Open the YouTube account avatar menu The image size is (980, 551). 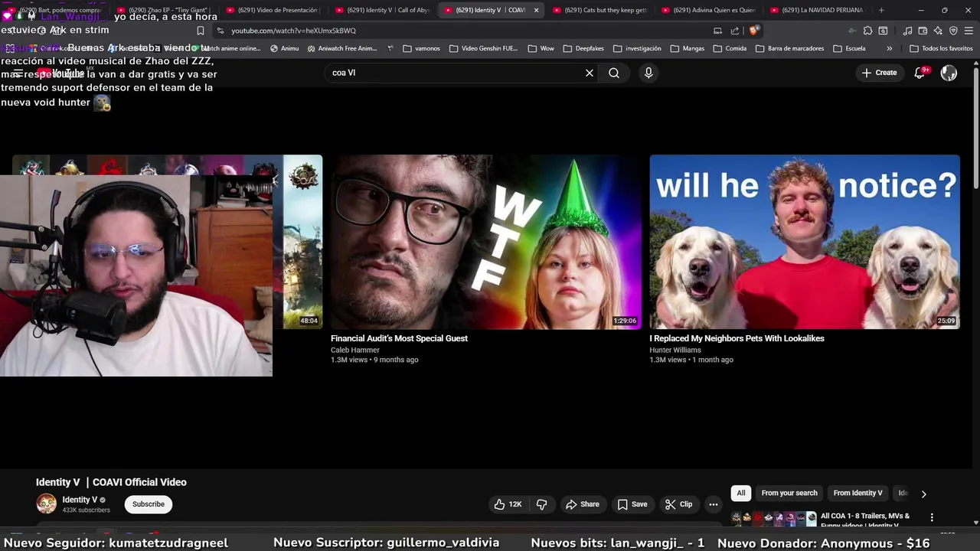pos(949,73)
